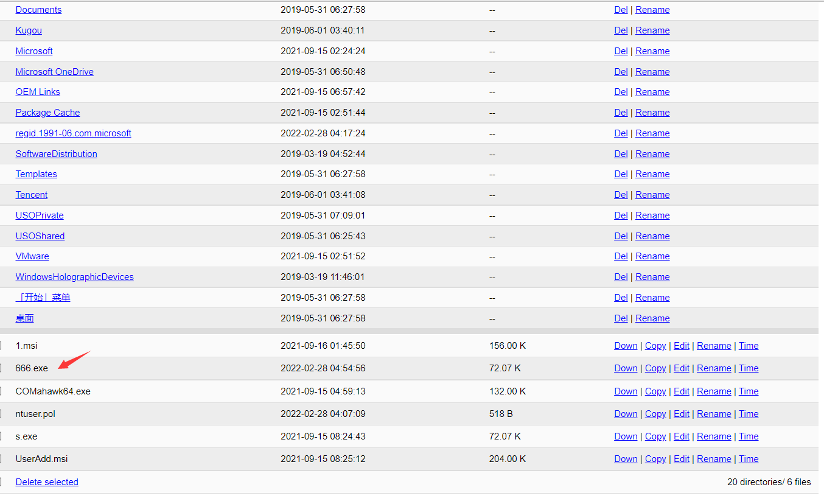824x504 pixels.
Task: Click the 132.00 K size value
Action: 508,391
